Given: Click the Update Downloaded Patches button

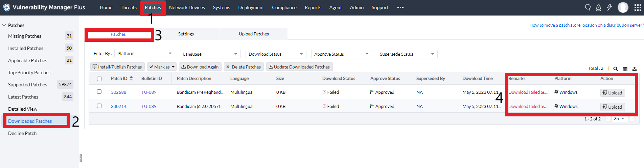Looking at the screenshot, I should click(299, 67).
